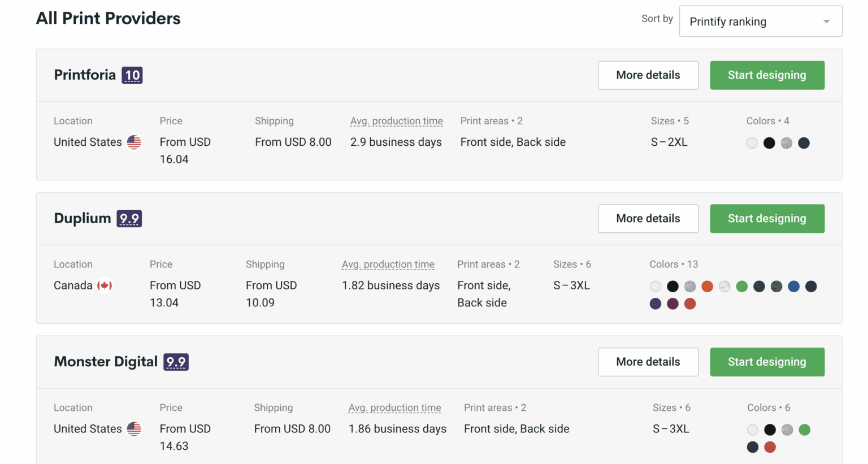Click the Monster Digital 9.9 rating badge

[176, 362]
